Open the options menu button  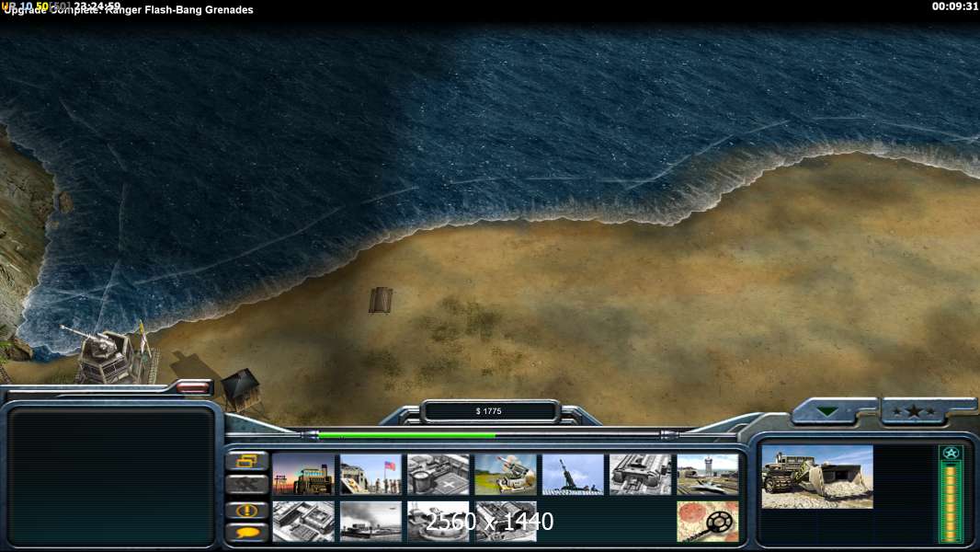point(247,461)
